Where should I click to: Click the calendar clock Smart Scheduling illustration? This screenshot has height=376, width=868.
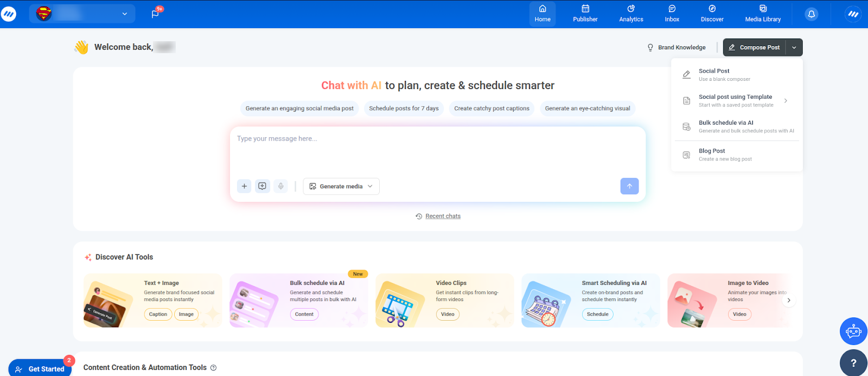point(545,305)
